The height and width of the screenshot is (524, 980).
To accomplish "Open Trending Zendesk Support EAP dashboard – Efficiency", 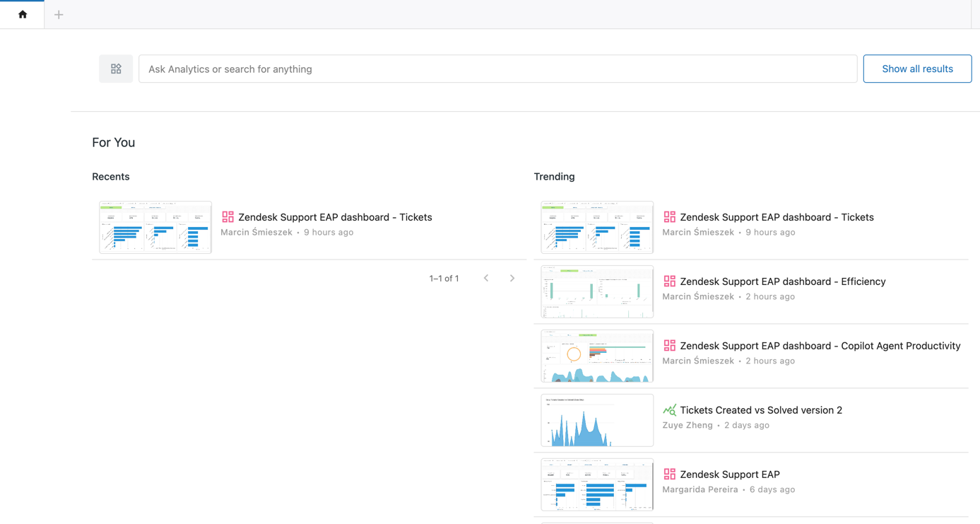I will point(782,281).
